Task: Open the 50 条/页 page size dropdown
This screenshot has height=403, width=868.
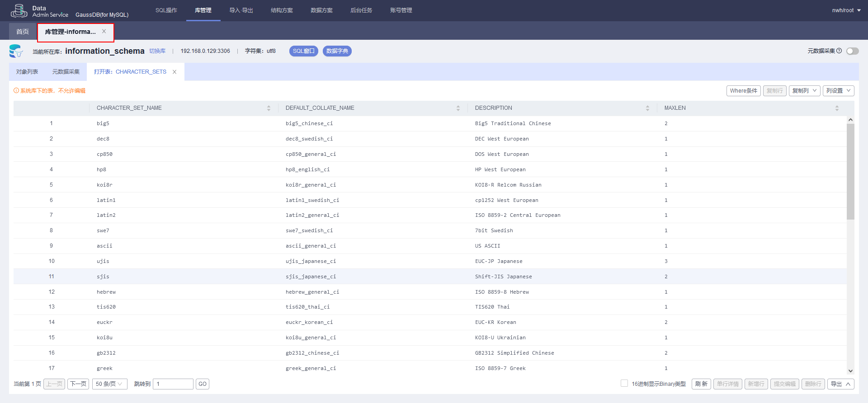Action: (x=110, y=384)
